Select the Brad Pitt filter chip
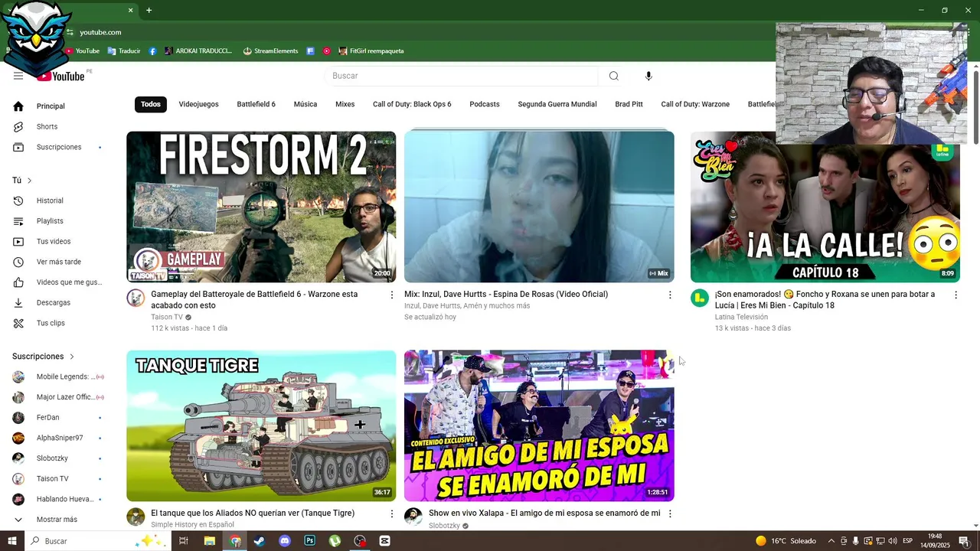This screenshot has width=980, height=551. point(629,104)
